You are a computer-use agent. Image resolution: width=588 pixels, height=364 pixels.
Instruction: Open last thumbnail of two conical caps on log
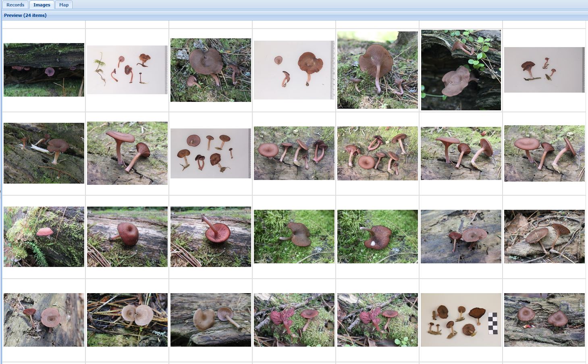(x=544, y=320)
